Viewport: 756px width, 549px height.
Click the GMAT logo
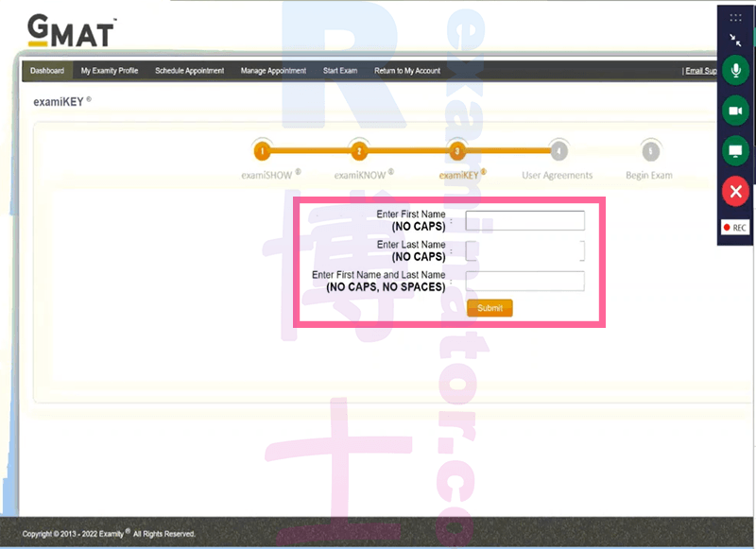[x=73, y=30]
